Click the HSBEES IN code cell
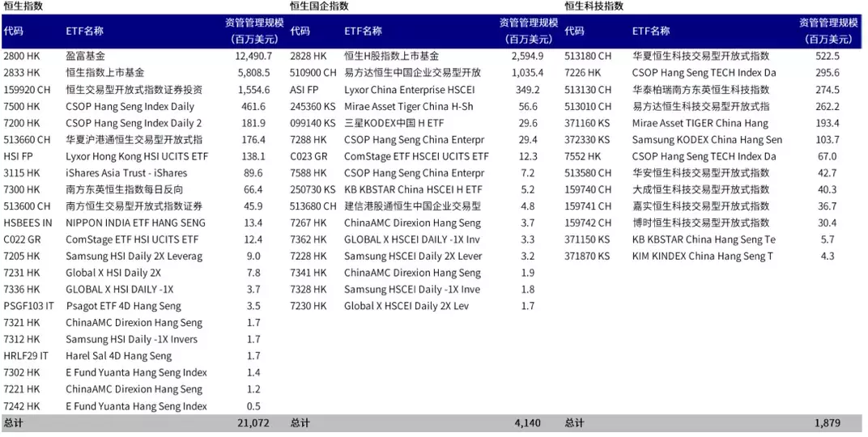The width and height of the screenshot is (868, 437). [28, 223]
